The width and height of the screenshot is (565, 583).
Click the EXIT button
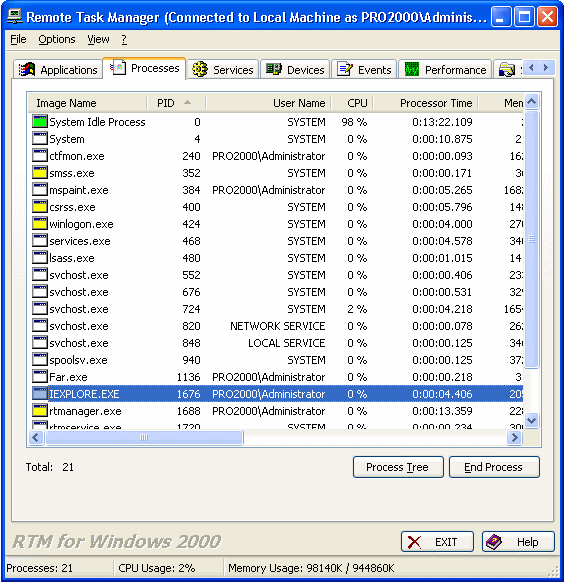coord(437,542)
